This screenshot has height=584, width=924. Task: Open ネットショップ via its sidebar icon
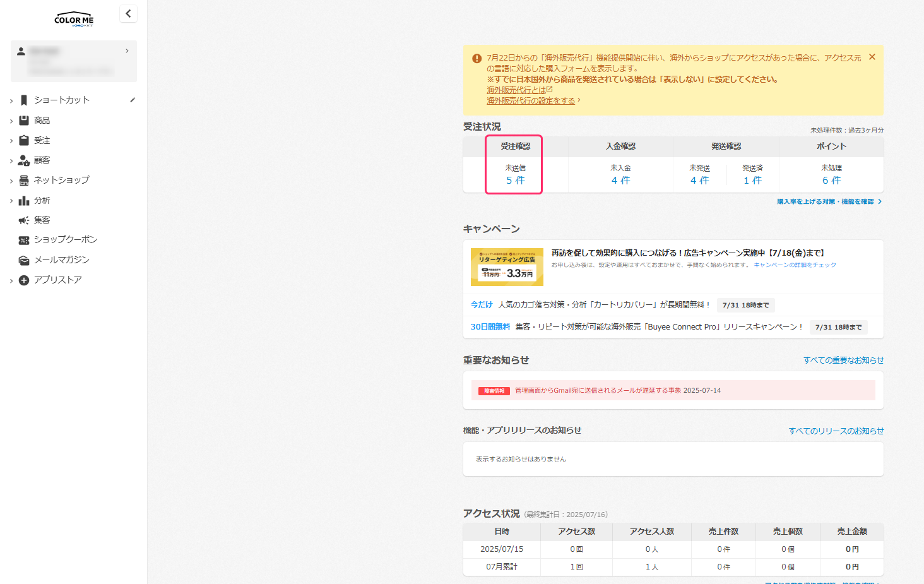[x=25, y=180]
